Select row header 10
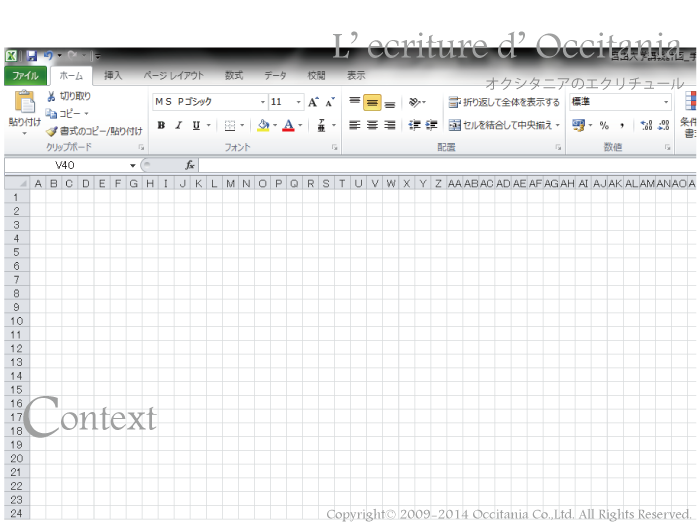Viewport: 700px width, 531px height. tap(17, 321)
